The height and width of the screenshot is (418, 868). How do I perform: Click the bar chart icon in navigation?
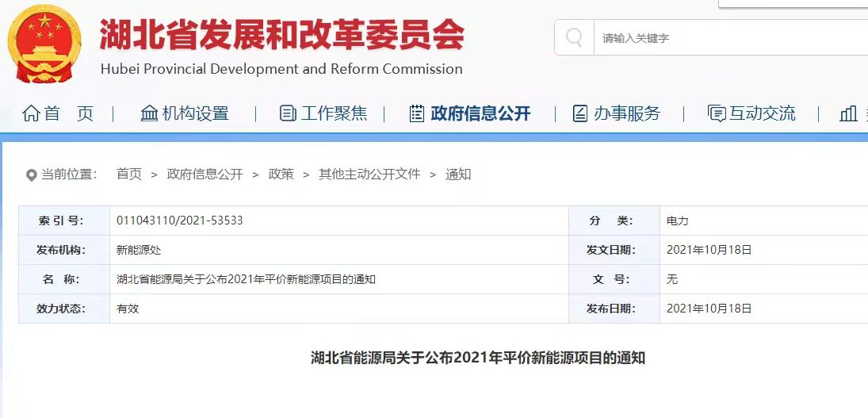[x=848, y=113]
